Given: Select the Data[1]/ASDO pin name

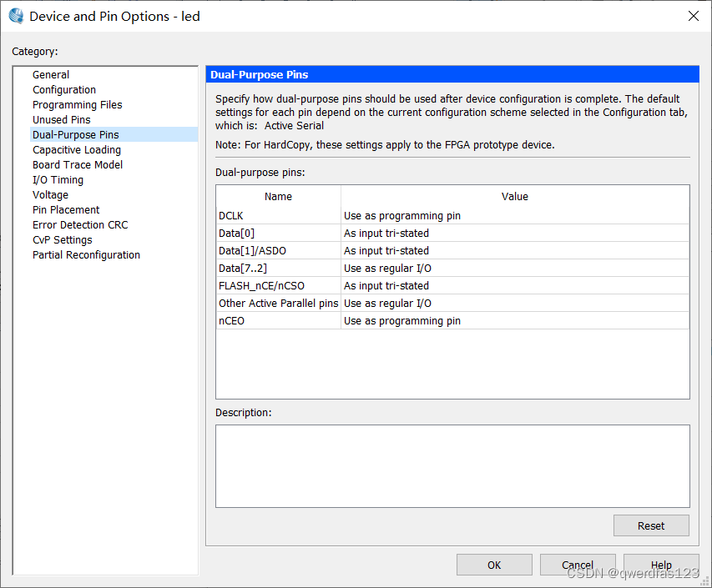Looking at the screenshot, I should (278, 250).
